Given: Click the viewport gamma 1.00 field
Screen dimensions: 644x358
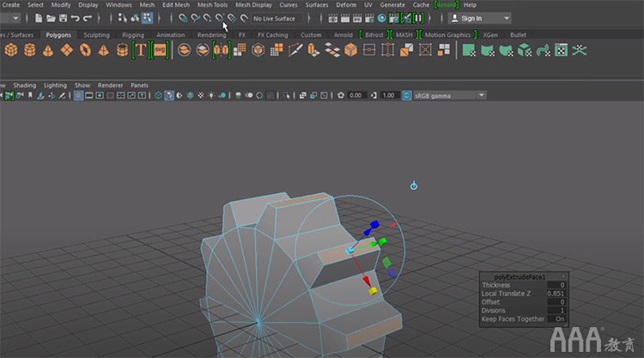Looking at the screenshot, I should click(388, 95).
